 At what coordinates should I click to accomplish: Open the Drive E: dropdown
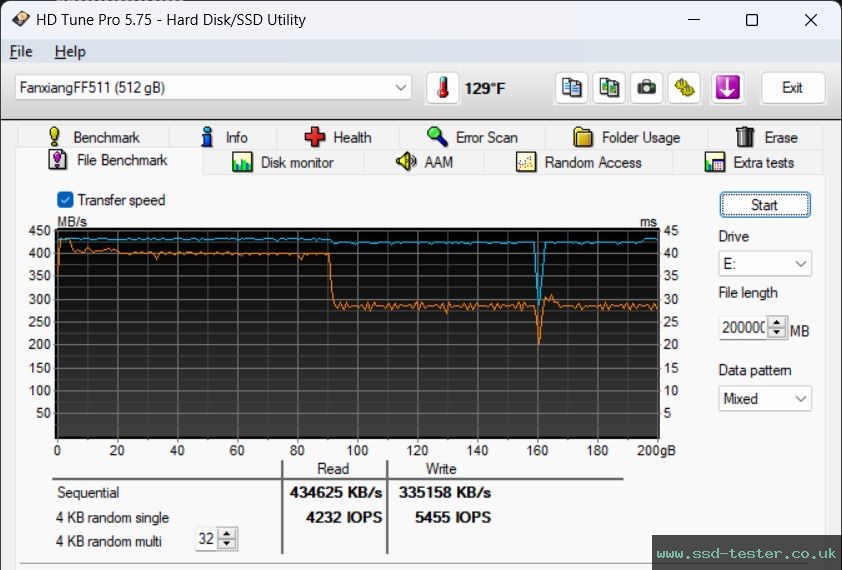[765, 264]
